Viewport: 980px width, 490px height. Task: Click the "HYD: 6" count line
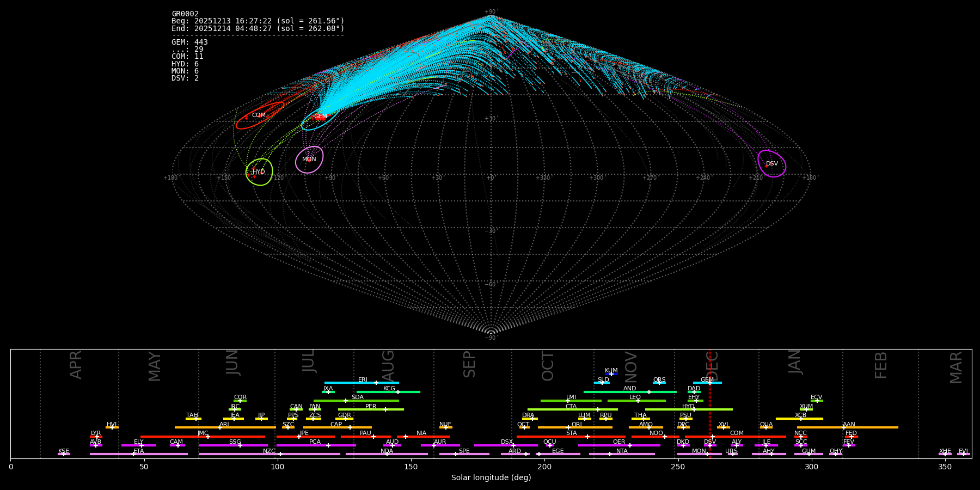(x=185, y=64)
